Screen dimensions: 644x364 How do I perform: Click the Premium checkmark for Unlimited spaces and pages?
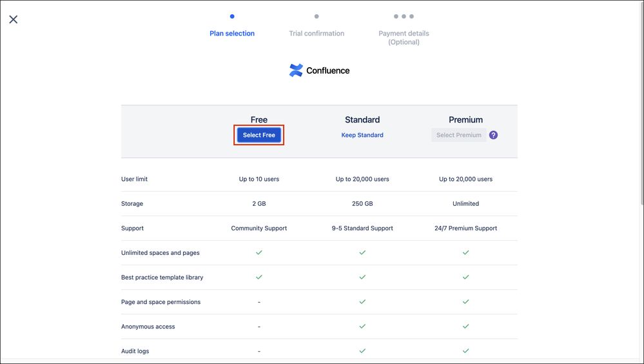[x=465, y=252]
